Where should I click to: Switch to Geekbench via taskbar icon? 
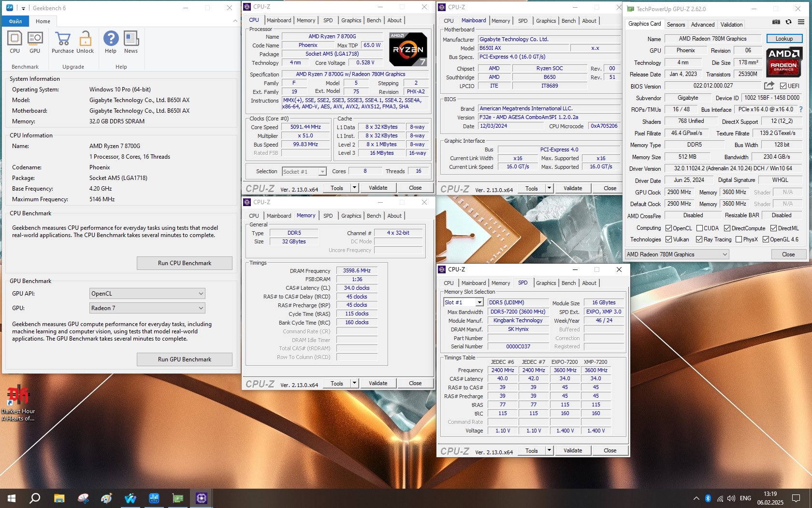click(x=154, y=498)
